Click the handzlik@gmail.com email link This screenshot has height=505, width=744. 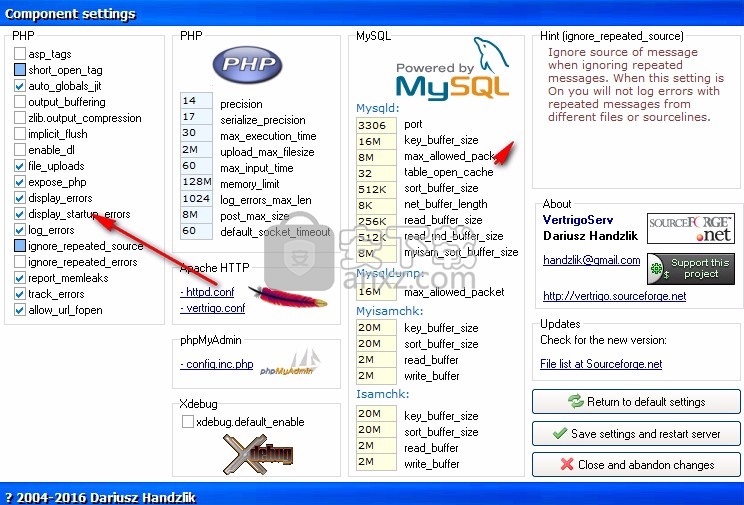click(592, 260)
